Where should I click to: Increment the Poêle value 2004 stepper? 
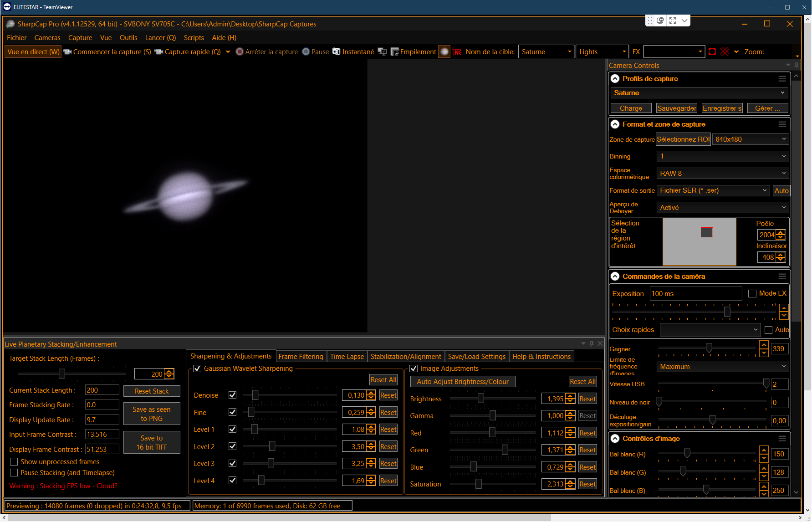[781, 233]
